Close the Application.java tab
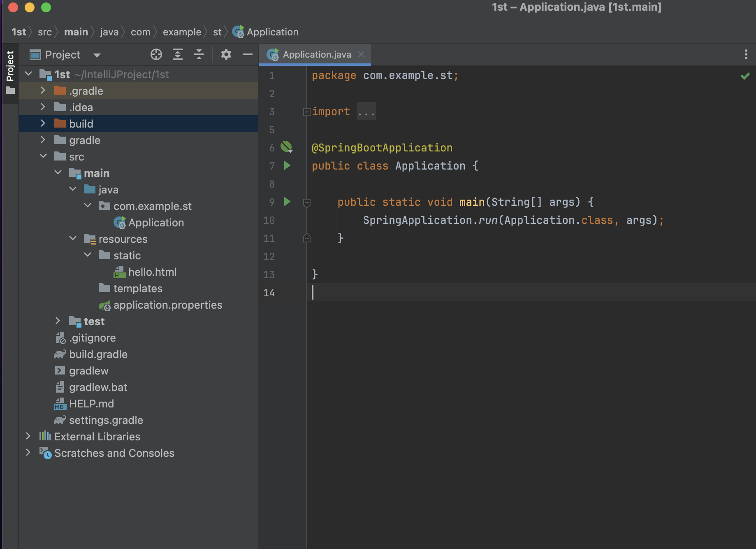The image size is (756, 549). point(361,54)
